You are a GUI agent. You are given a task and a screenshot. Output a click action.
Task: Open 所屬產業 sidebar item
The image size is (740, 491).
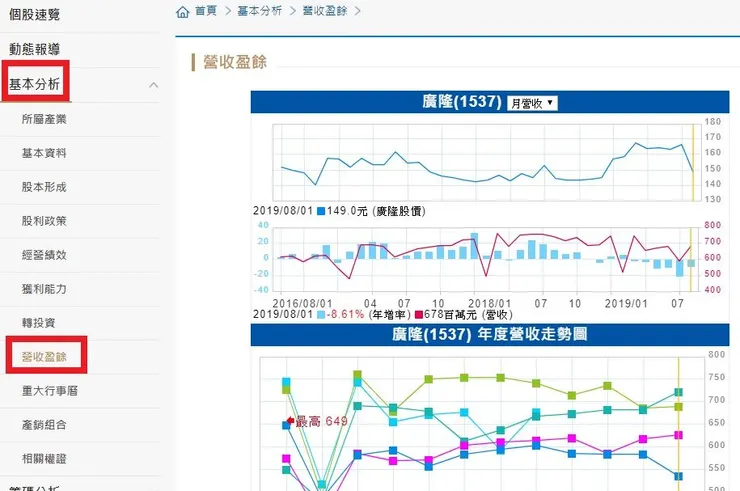(44, 119)
